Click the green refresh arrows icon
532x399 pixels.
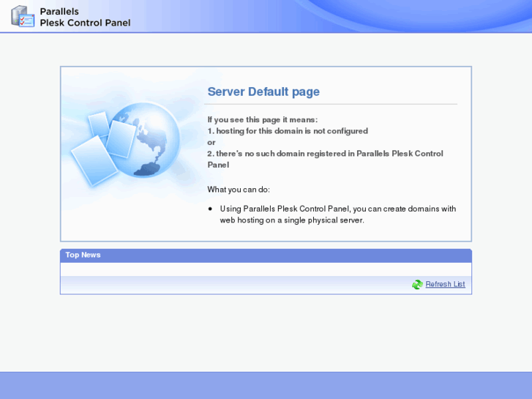pos(417,284)
